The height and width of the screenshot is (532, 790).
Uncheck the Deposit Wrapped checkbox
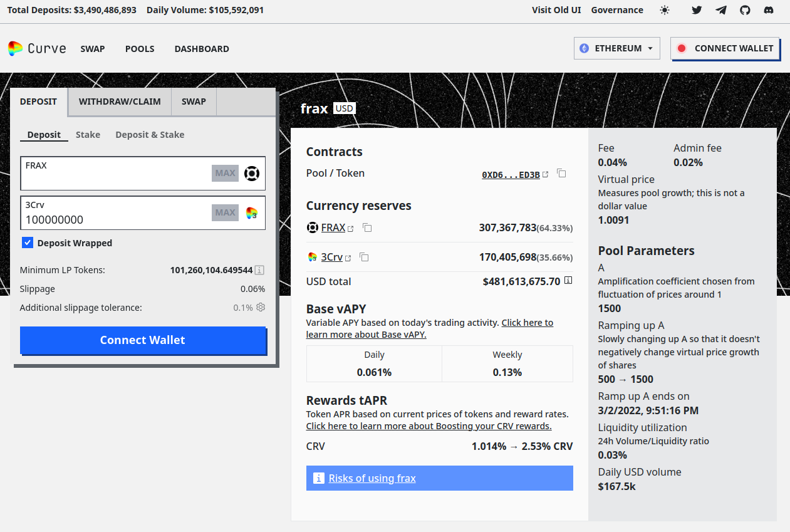28,243
